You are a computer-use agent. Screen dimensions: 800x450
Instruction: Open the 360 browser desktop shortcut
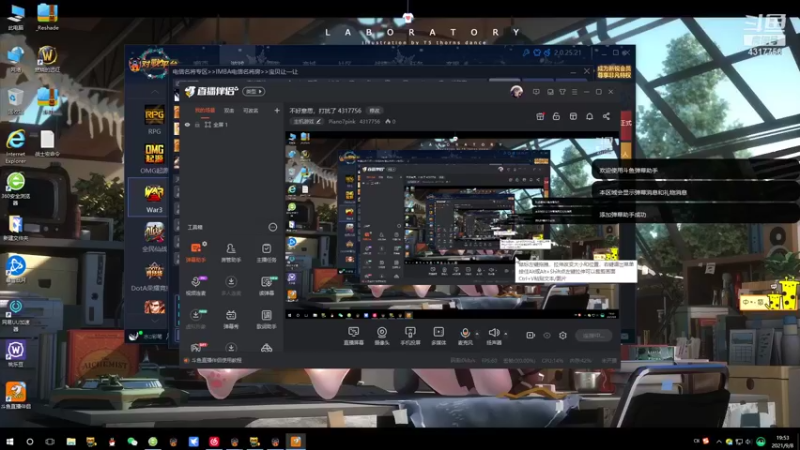15,189
